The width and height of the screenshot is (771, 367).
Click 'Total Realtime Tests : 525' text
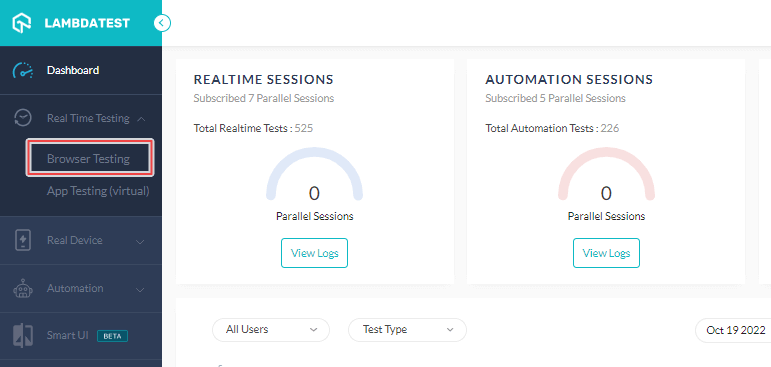pos(253,128)
